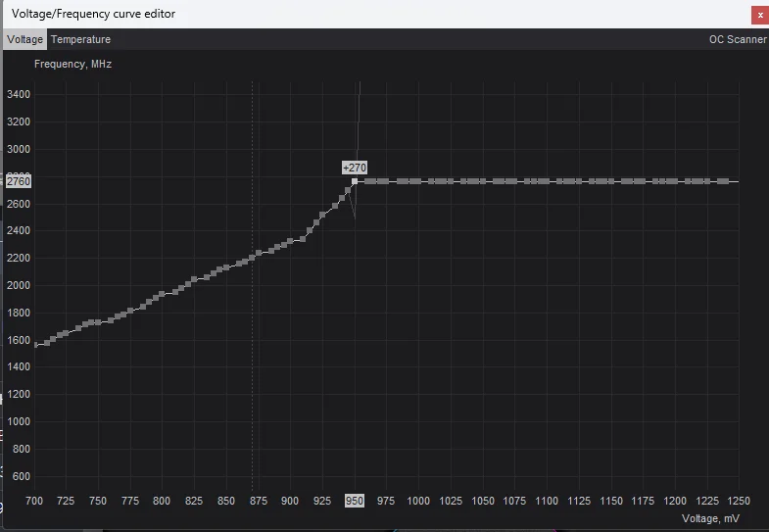Click the highlighted 950 voltage axis label
Image resolution: width=769 pixels, height=532 pixels.
tap(354, 501)
